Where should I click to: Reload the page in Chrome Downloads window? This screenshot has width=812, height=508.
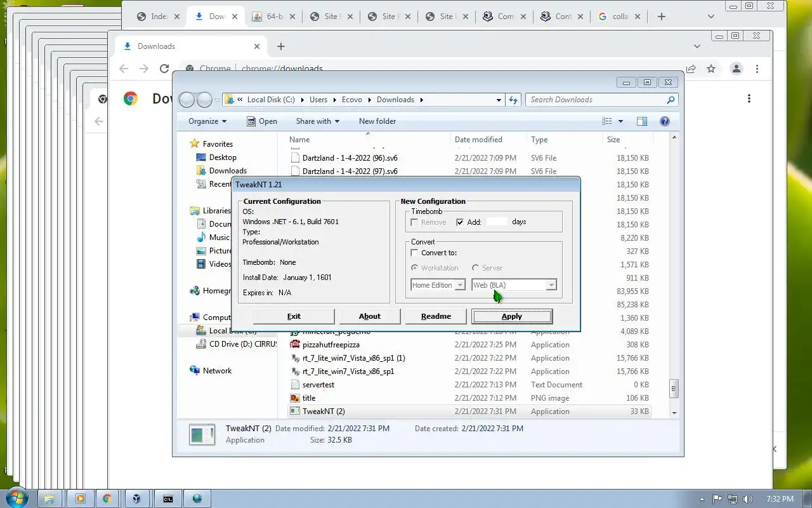164,69
